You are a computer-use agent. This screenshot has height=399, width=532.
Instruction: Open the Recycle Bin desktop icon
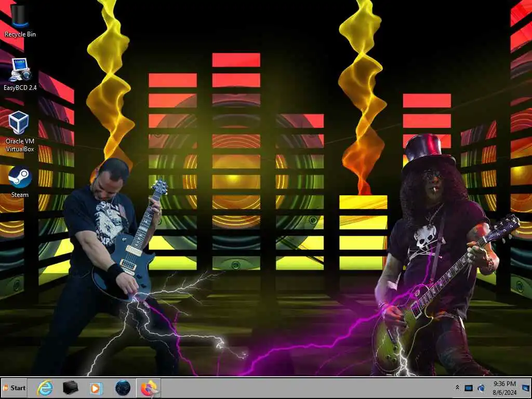coord(20,21)
